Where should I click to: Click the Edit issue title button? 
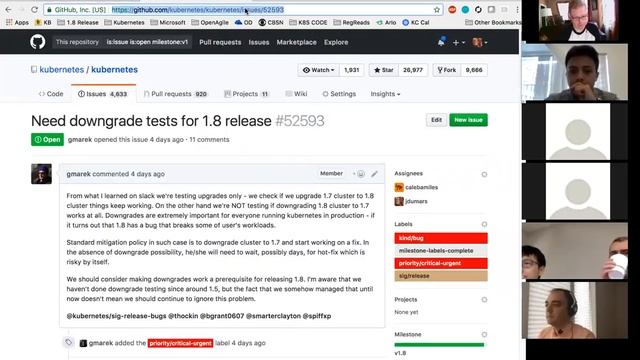click(x=436, y=120)
